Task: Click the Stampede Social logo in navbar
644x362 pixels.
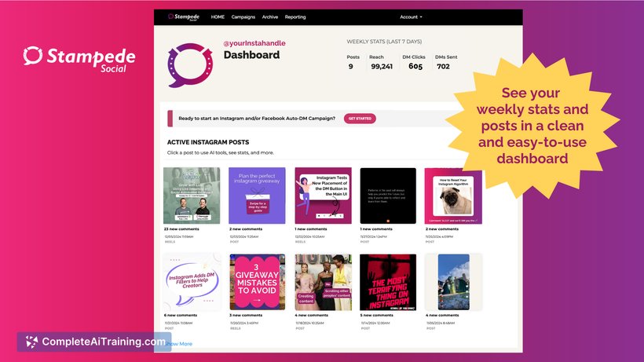Action: pos(184,16)
